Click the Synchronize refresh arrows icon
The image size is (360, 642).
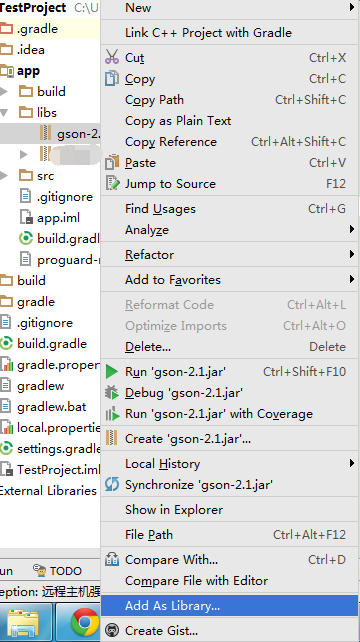[x=112, y=484]
